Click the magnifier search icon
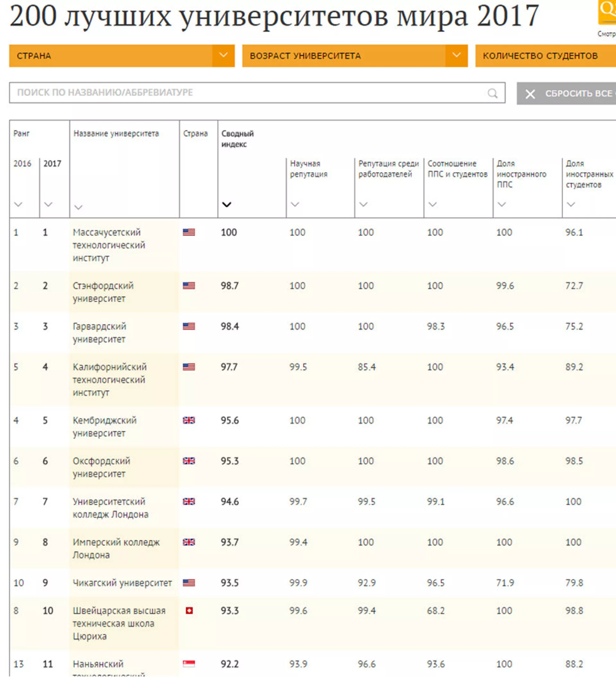The image size is (616, 677). [x=492, y=93]
